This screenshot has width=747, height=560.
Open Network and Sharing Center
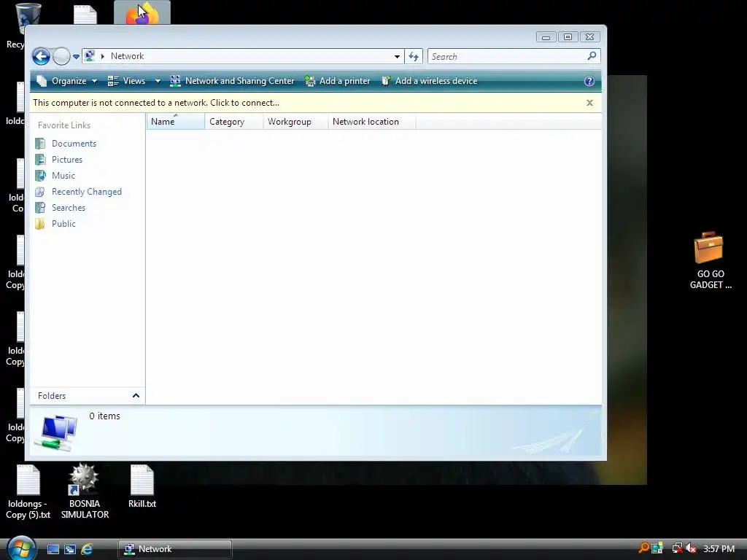pyautogui.click(x=233, y=81)
